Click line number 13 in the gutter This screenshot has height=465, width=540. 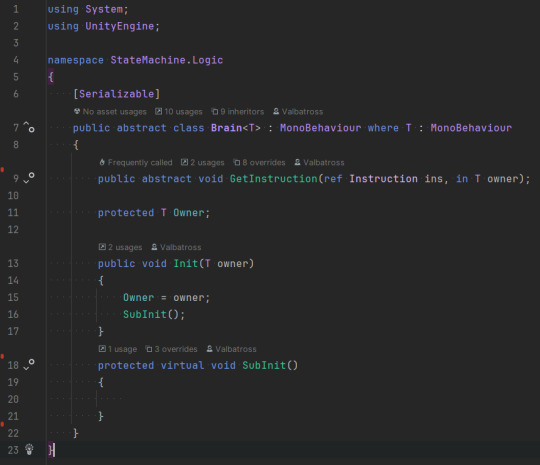coord(13,263)
